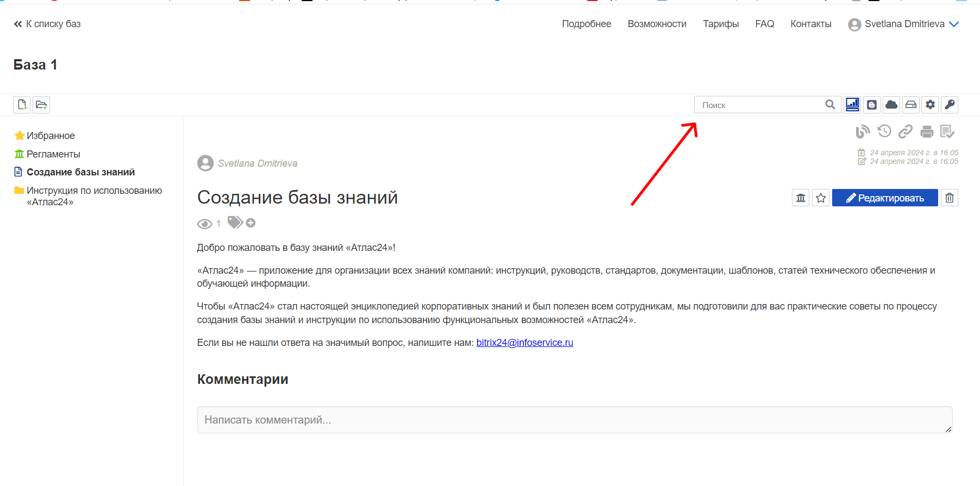Click the author avatar beside Svetlana Dmitrieva
980x486 pixels.
[205, 163]
